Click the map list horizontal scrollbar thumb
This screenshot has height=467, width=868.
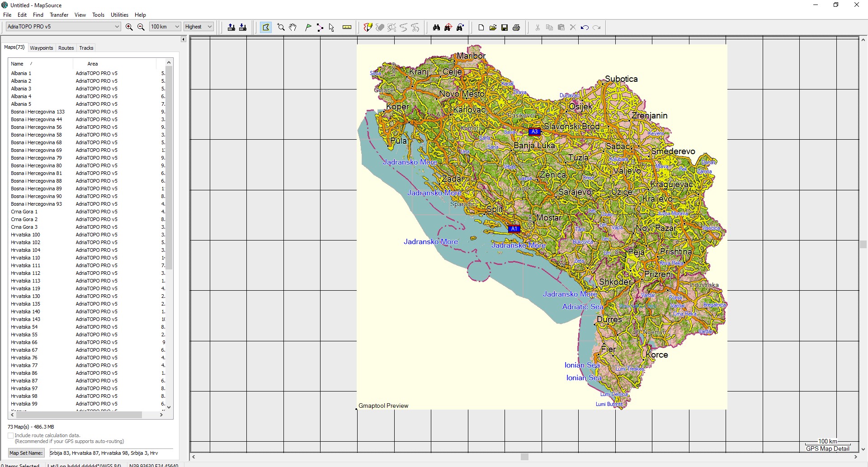click(x=79, y=415)
